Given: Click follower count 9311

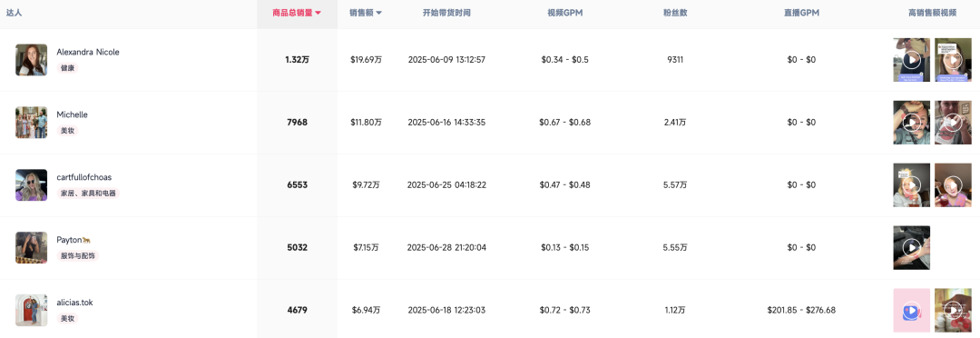Looking at the screenshot, I should click(675, 59).
